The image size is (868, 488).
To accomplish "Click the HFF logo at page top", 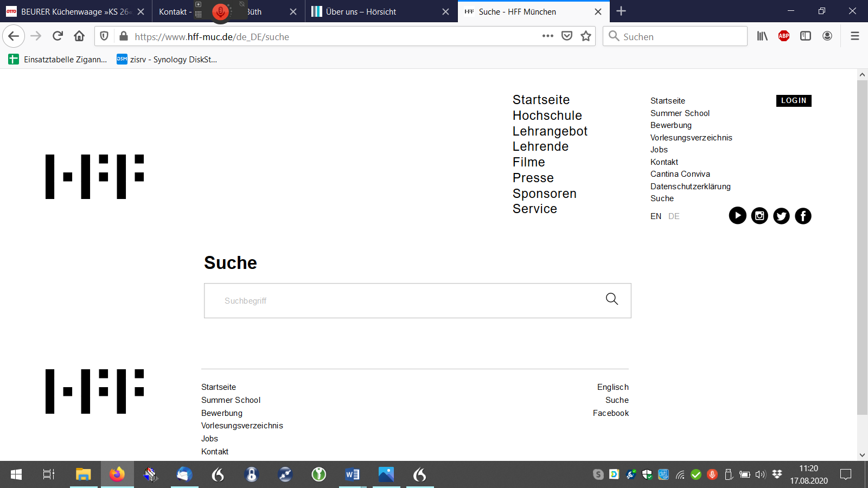I will tap(94, 177).
